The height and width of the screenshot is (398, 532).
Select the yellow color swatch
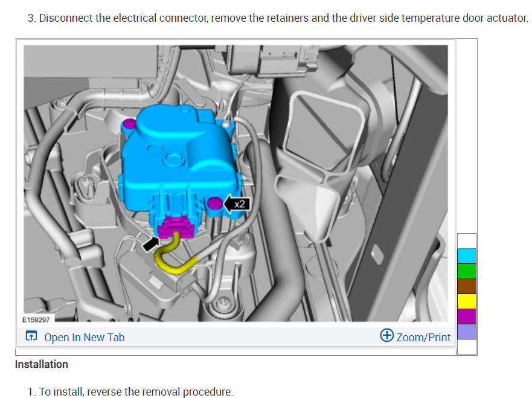click(x=467, y=301)
